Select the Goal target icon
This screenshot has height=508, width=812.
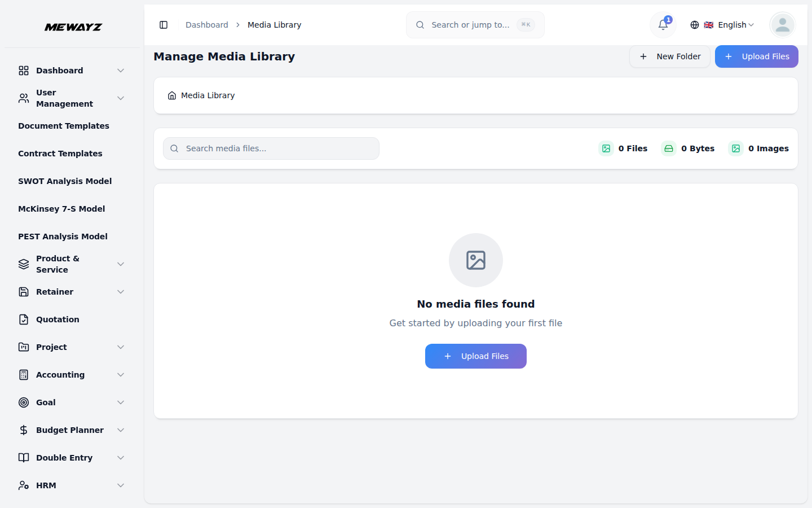click(x=23, y=402)
